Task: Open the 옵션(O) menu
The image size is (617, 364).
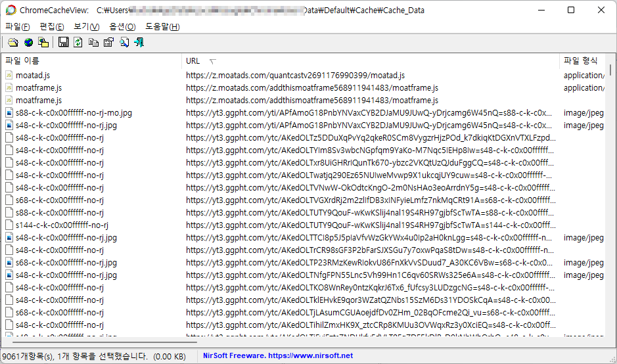Action: point(122,27)
